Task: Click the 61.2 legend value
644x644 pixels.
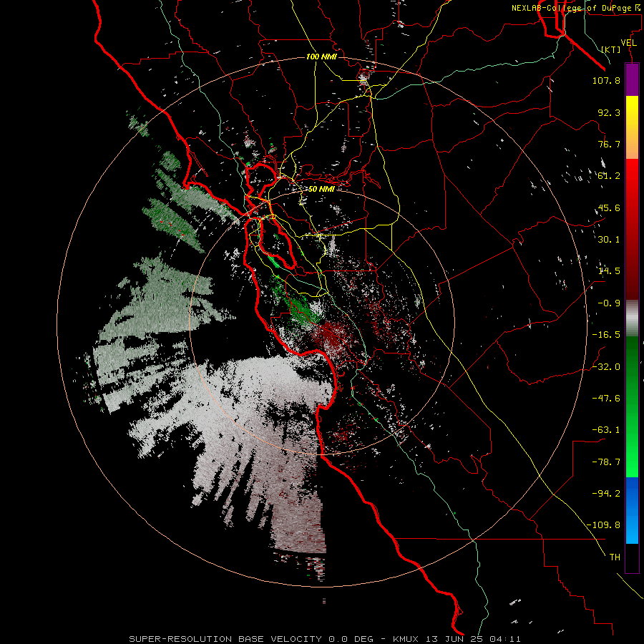Action: point(609,176)
